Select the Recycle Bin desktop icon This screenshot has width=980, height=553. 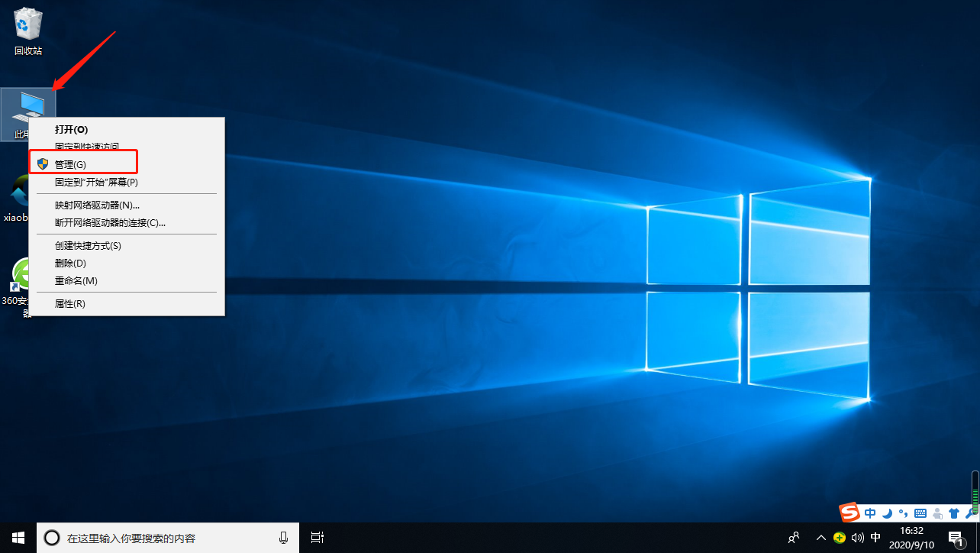pos(28,31)
